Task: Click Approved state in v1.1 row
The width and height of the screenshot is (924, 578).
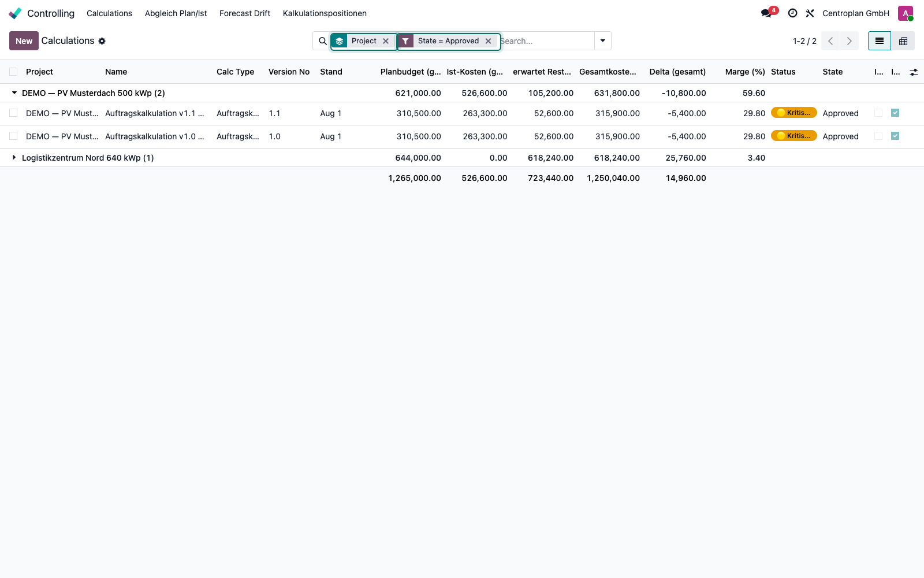Action: pos(840,113)
